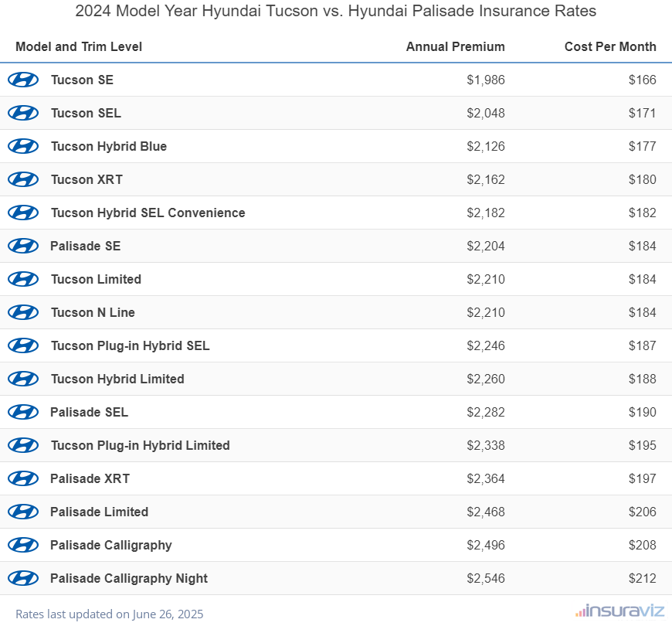The height and width of the screenshot is (626, 672).
Task: Click the $2,546 annual premium value
Action: click(486, 578)
